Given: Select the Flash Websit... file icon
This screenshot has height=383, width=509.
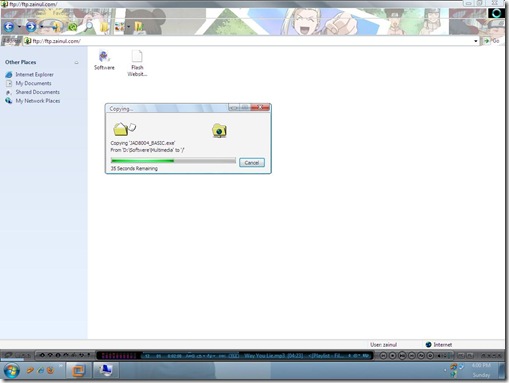Looking at the screenshot, I should pyautogui.click(x=137, y=63).
